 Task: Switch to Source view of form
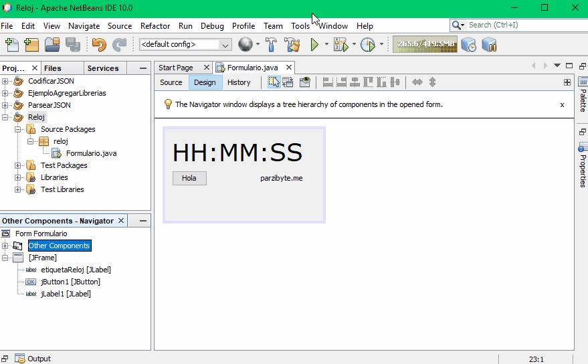171,82
